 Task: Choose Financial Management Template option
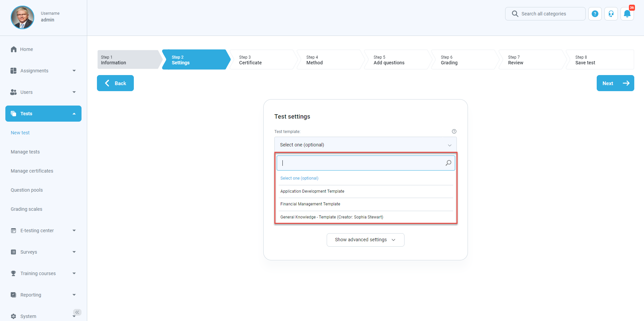(310, 204)
